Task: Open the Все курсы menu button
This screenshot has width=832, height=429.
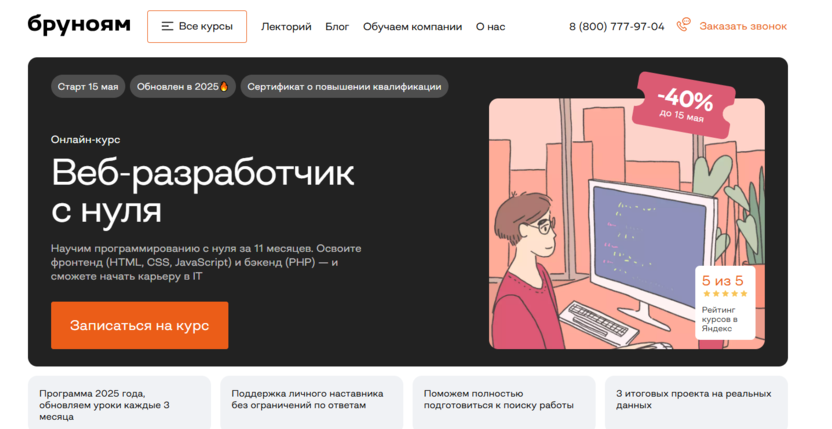Action: (197, 27)
